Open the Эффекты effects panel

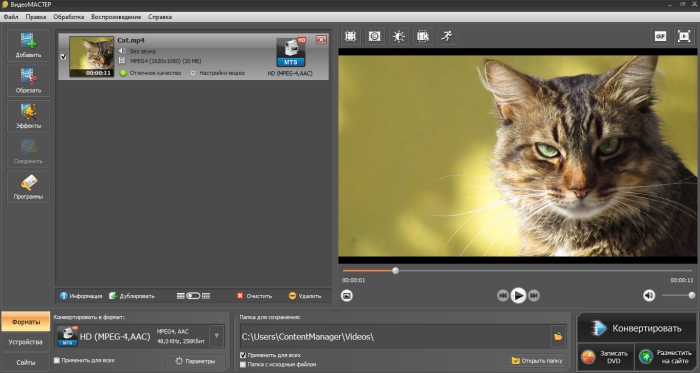coord(28,116)
